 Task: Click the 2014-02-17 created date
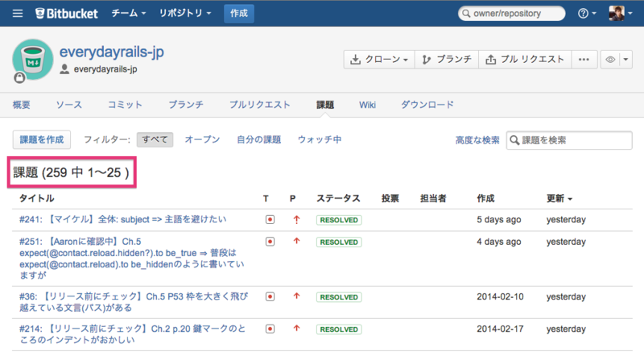tap(500, 329)
